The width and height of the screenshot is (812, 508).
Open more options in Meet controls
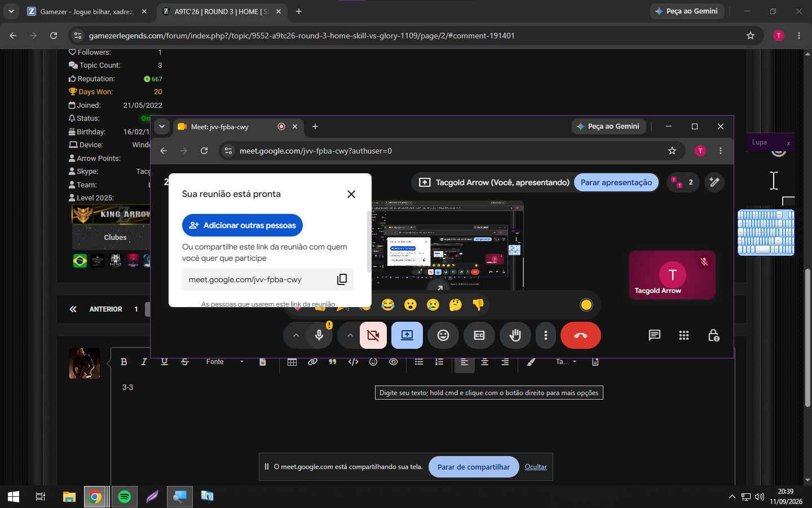point(546,335)
